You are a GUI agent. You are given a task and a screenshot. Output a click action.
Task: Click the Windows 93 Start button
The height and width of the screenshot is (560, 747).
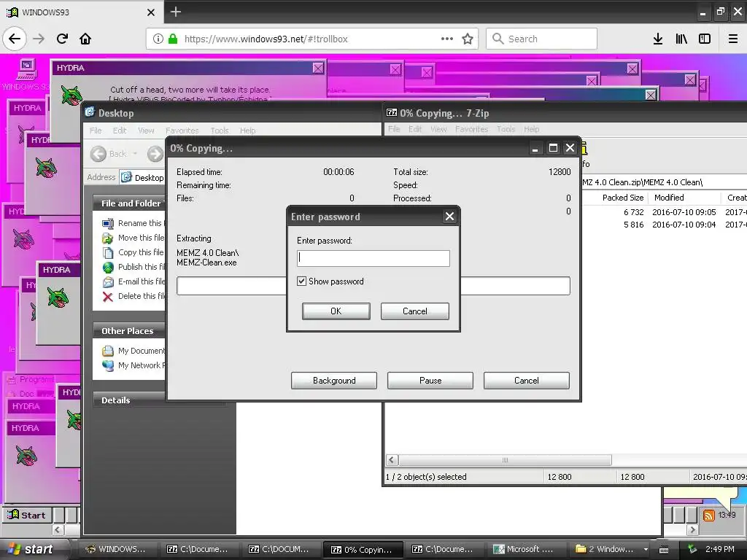coord(27,516)
